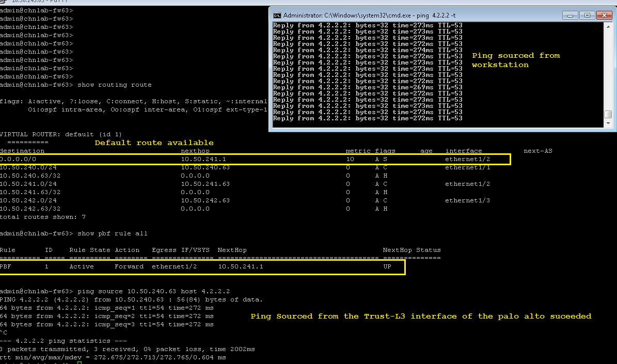Click the scroll down arrow in cmd window
This screenshot has height=364, width=617.
tap(608, 123)
